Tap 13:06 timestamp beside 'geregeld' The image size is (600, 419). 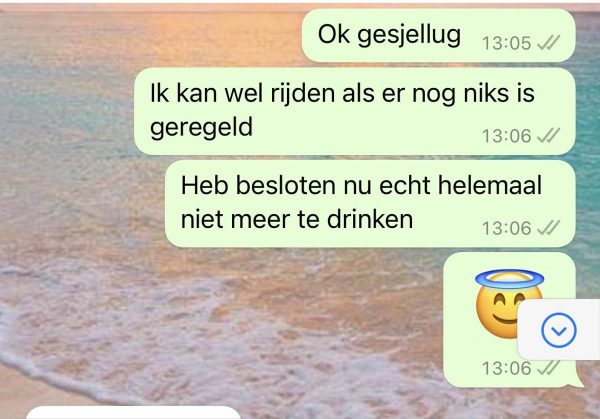[x=506, y=136]
